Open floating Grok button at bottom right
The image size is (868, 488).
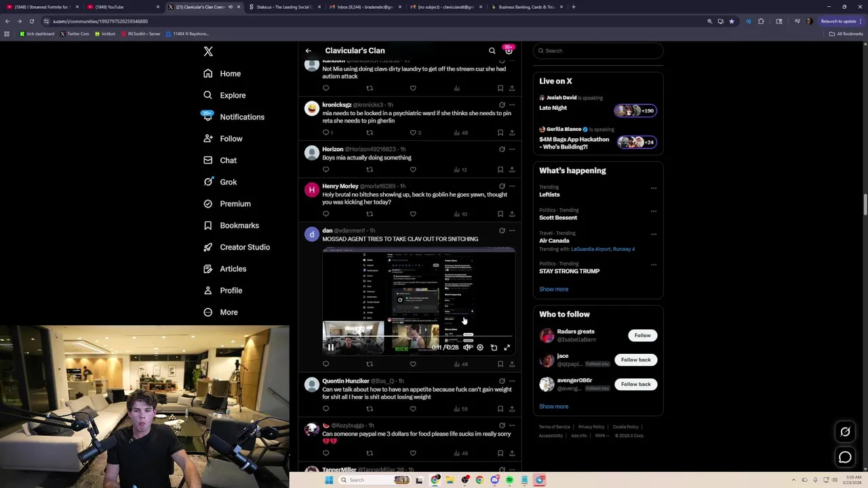[845, 432]
